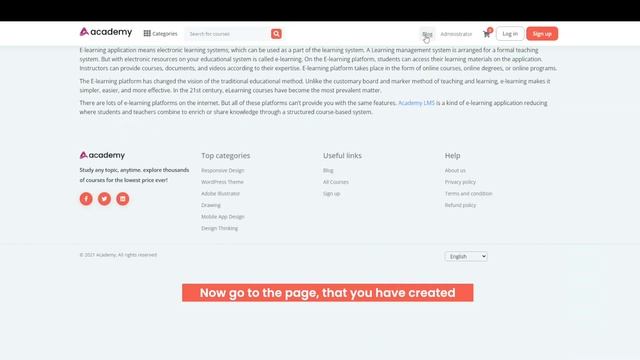
Task: Click the Help heading in footer
Action: click(x=452, y=156)
